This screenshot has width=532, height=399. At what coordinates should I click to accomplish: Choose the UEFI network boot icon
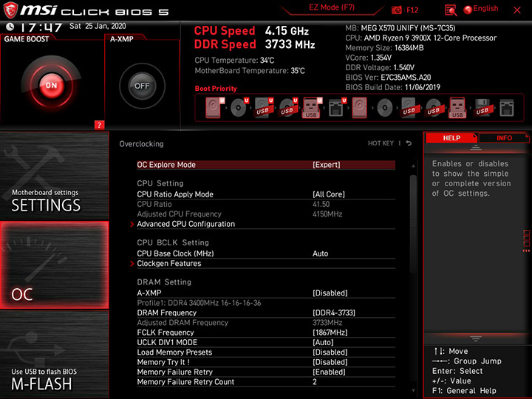click(337, 108)
